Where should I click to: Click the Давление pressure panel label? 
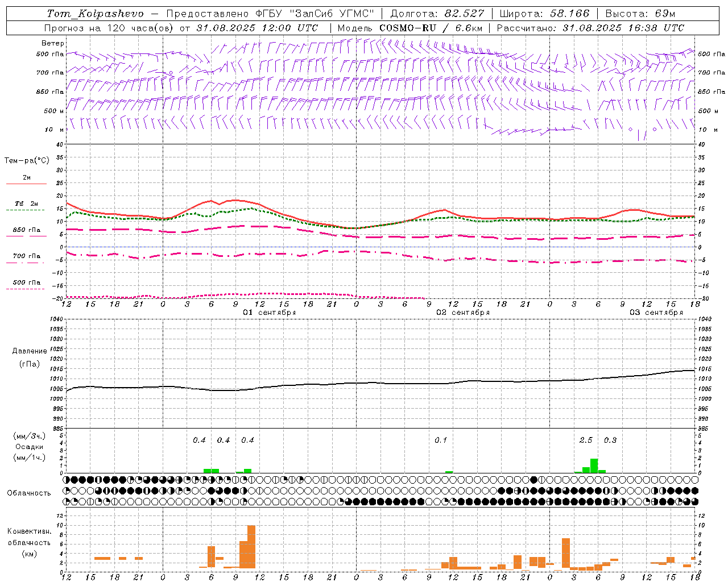(30, 351)
